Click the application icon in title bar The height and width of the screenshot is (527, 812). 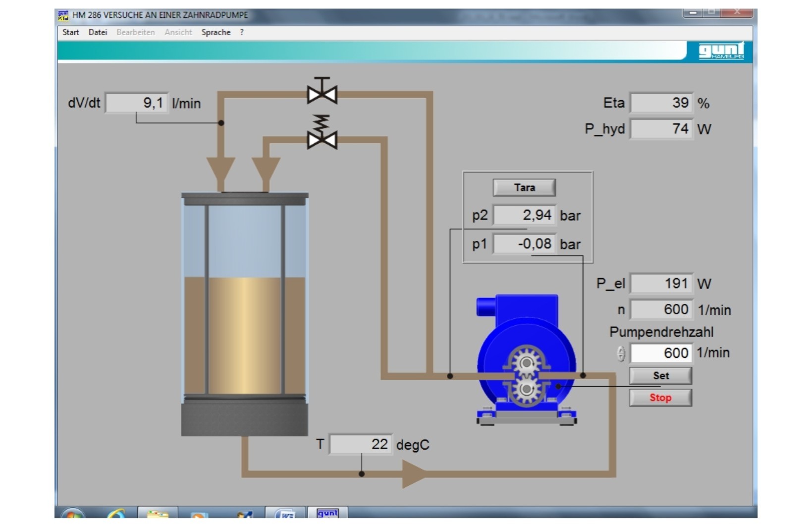63,15
